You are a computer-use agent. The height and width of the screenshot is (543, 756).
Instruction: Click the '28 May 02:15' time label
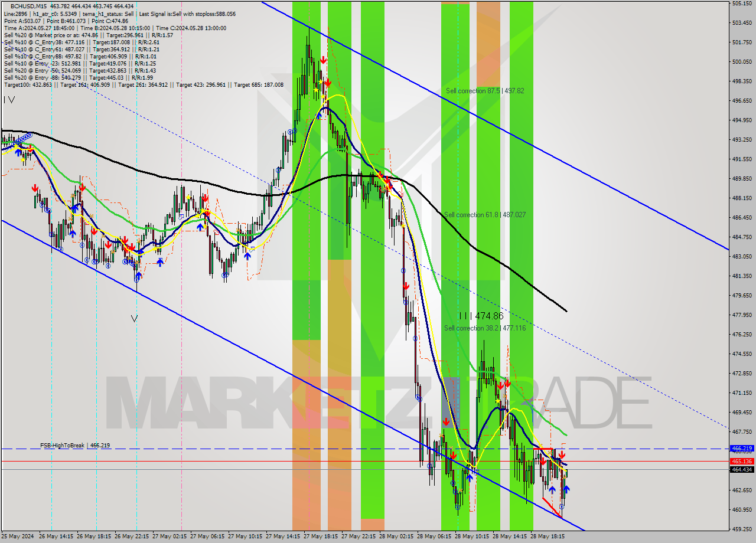coord(396,537)
